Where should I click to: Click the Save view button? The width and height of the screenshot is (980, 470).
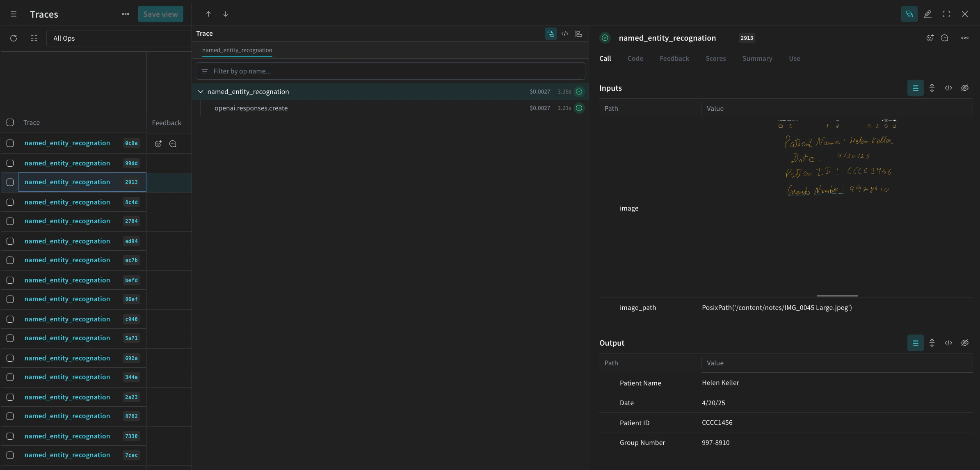(x=160, y=14)
